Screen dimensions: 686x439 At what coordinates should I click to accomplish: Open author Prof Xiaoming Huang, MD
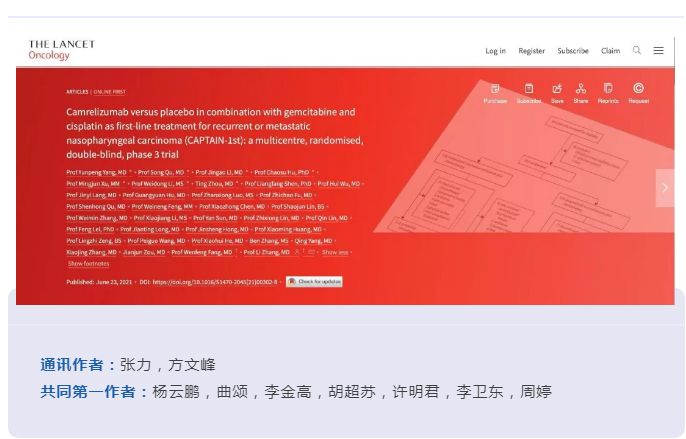tap(288, 229)
